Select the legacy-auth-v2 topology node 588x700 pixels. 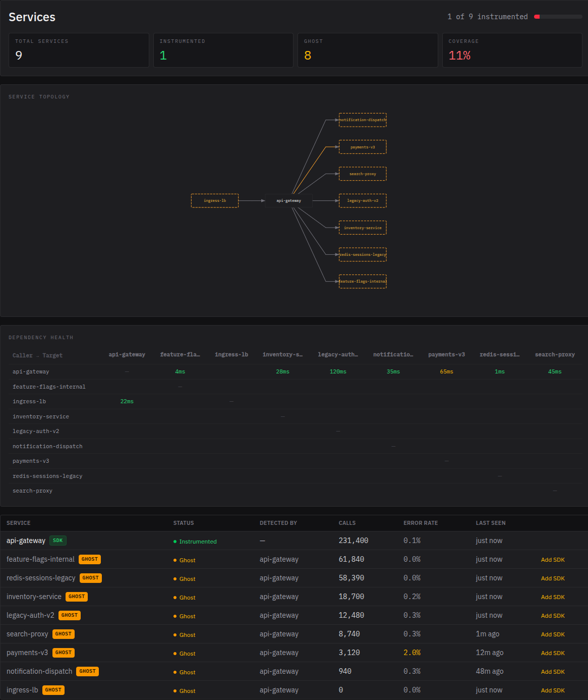point(363,201)
